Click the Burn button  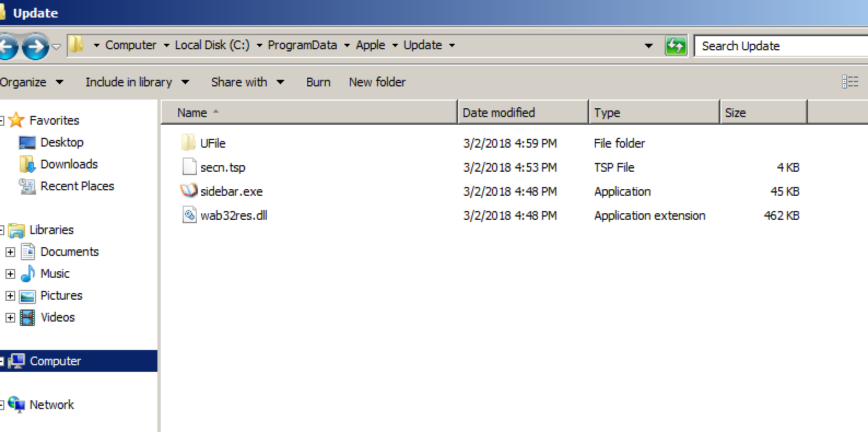318,82
